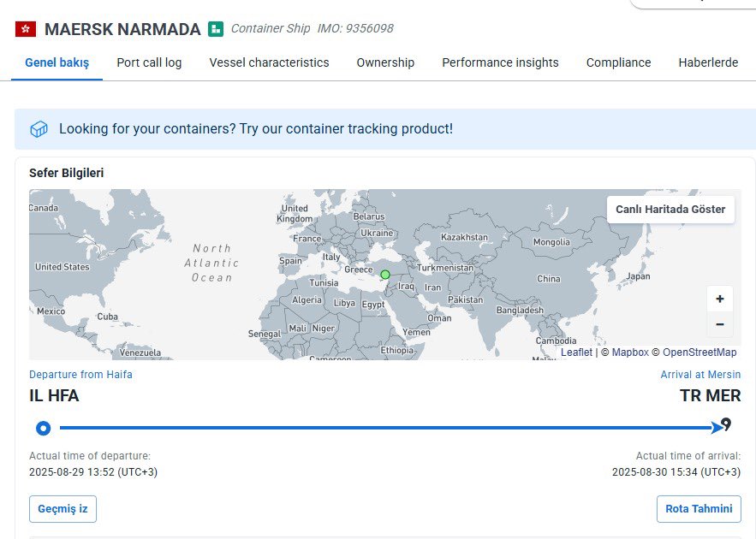The image size is (756, 539).
Task: Switch to the Port call log tab
Action: click(149, 62)
